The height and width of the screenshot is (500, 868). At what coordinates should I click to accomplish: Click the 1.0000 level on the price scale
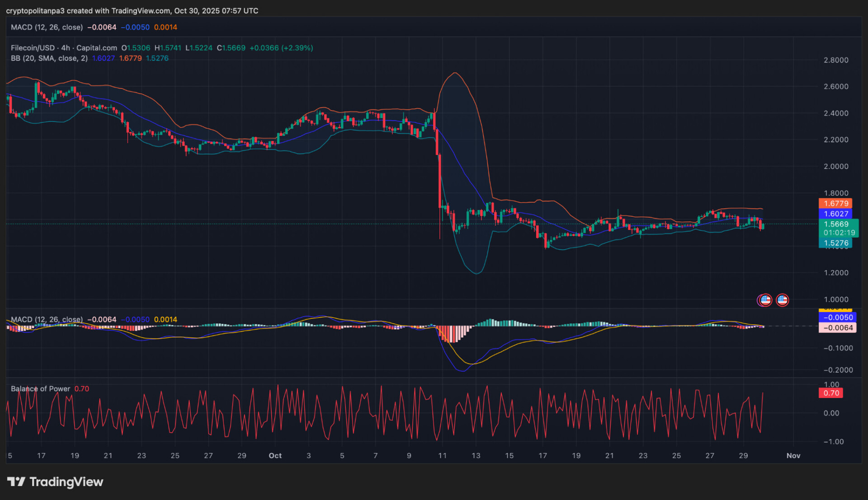[835, 299]
